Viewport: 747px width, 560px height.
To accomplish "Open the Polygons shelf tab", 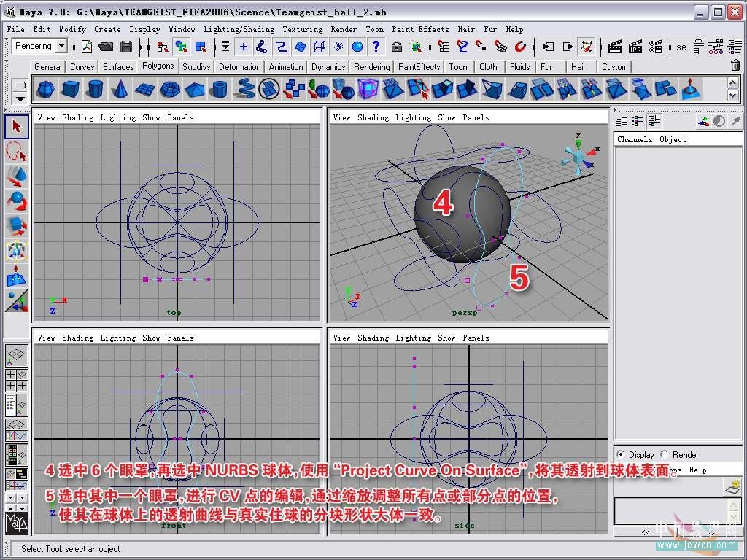I will click(158, 66).
